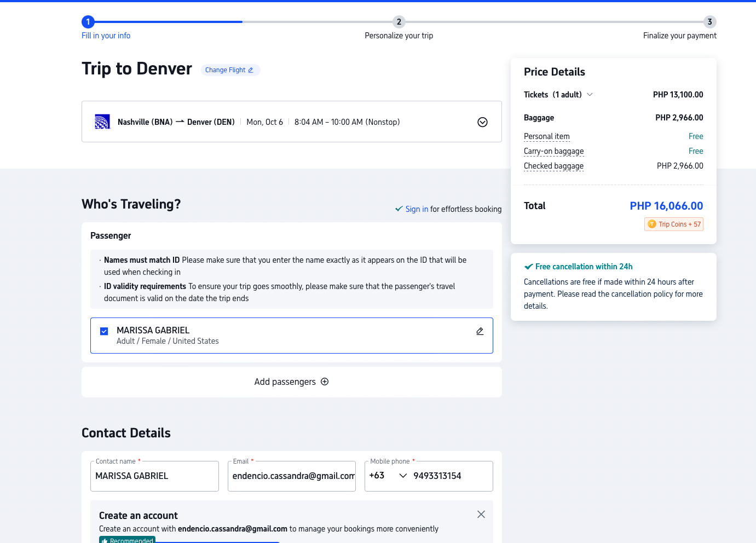
Task: Click the Checked baggage label
Action: tap(554, 166)
